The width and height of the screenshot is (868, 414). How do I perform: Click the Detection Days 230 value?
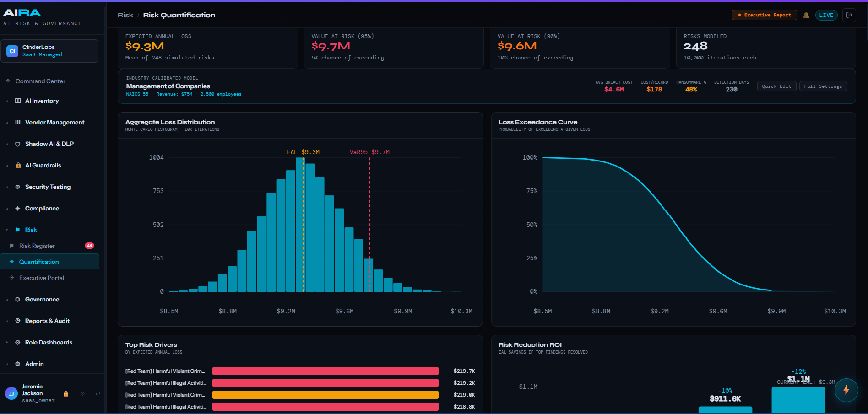(732, 89)
